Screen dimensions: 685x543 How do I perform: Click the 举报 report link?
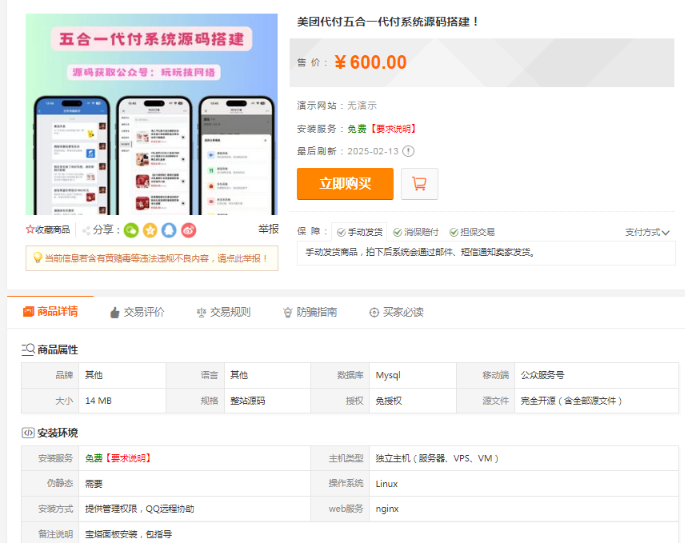[x=268, y=230]
